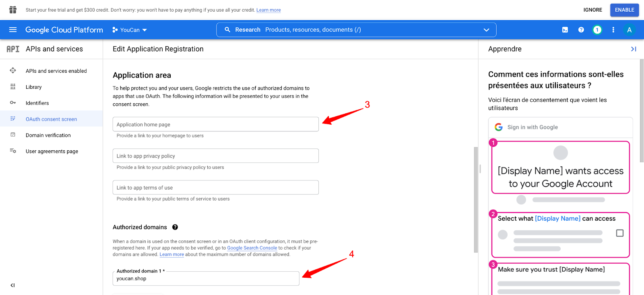Focus the Link to app terms of use field
Image resolution: width=644 pixels, height=295 pixels.
216,187
